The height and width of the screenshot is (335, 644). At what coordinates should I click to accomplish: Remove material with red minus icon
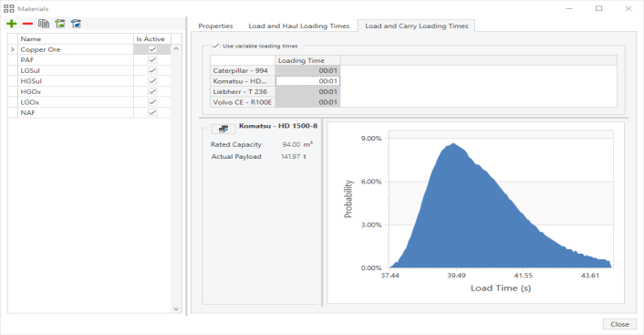(x=27, y=24)
